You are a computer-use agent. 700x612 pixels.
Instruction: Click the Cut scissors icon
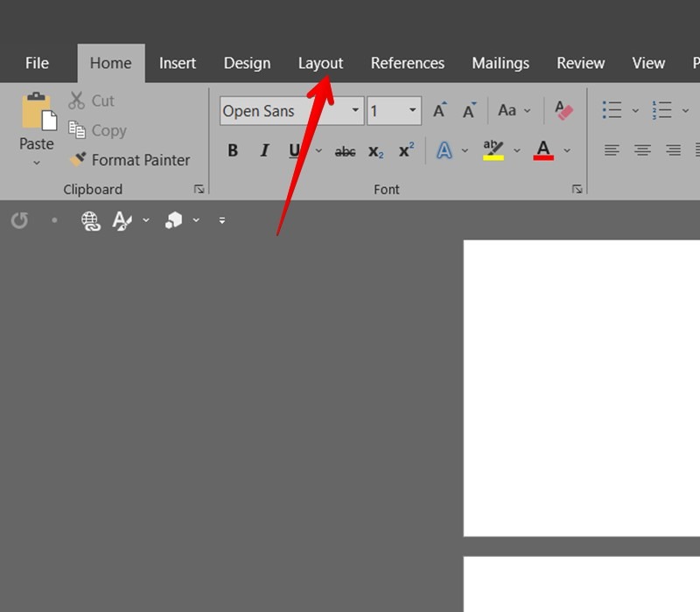click(77, 101)
